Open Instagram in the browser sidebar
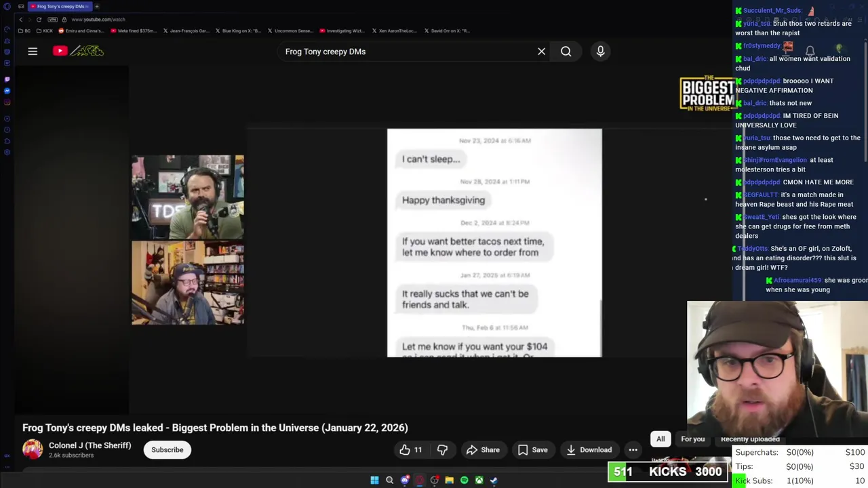This screenshot has height=488, width=868. coord(7,102)
